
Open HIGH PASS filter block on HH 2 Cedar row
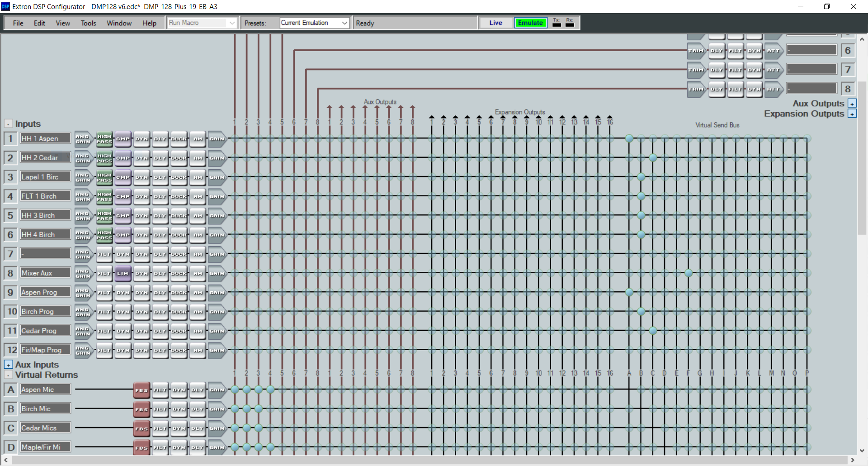click(104, 158)
